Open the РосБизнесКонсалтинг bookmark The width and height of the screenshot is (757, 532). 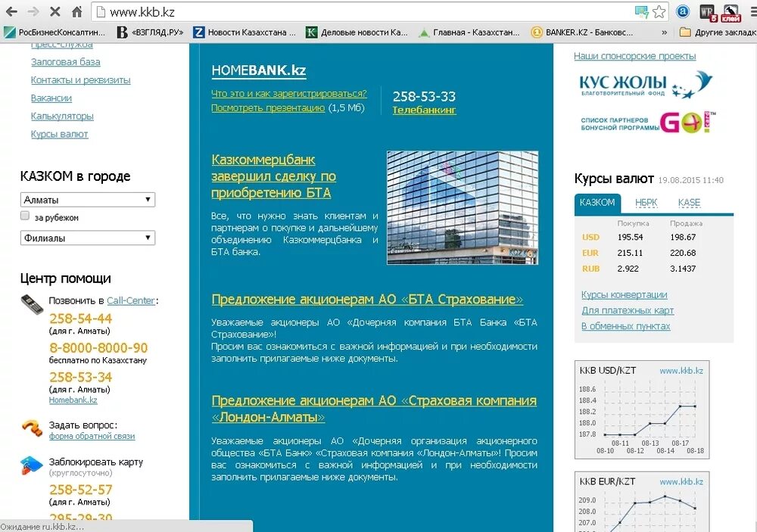55,33
